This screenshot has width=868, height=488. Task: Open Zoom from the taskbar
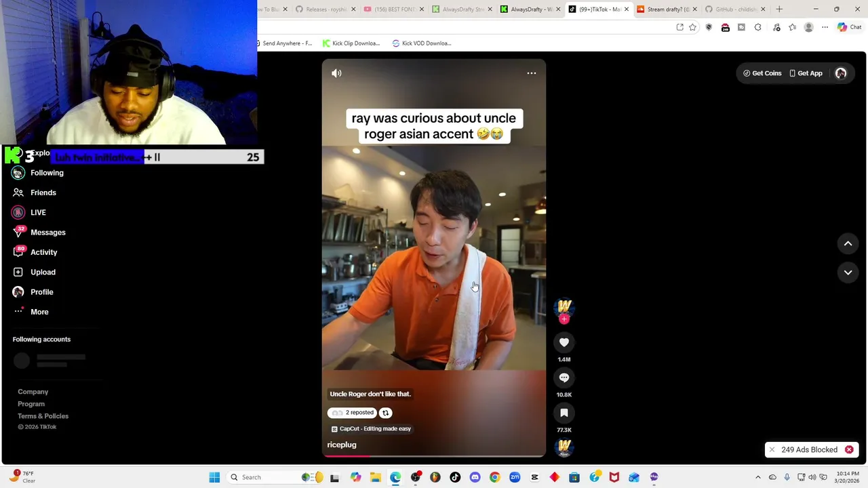click(515, 477)
